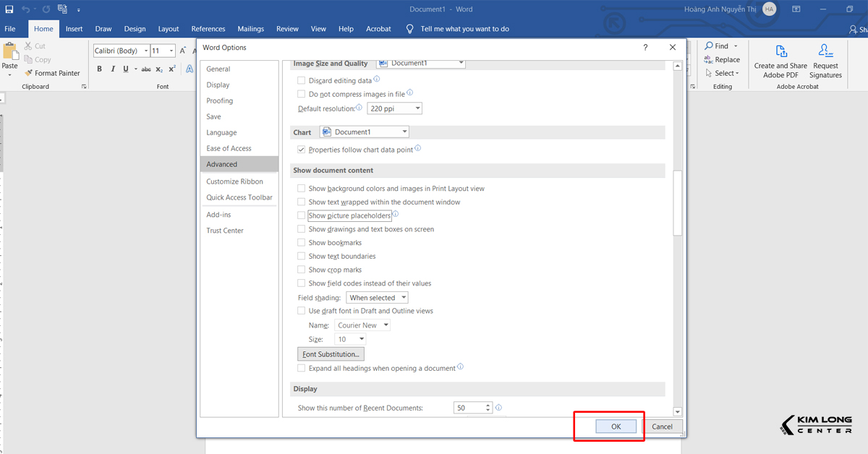Click the Bold formatting icon

(x=99, y=69)
